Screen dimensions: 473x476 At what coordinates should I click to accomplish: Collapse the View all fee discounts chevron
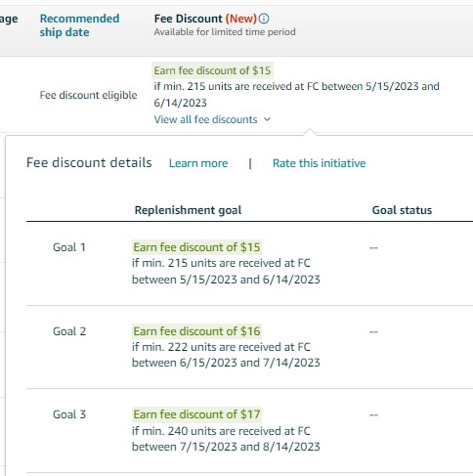[267, 119]
